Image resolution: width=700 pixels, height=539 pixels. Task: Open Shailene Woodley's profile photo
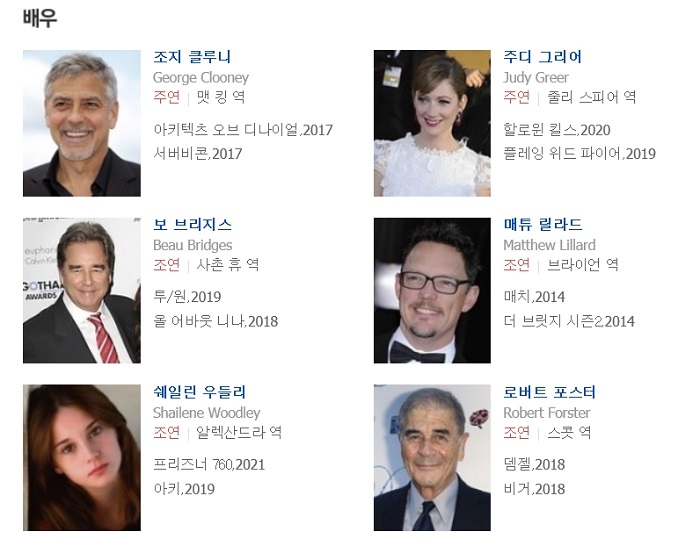click(x=82, y=458)
